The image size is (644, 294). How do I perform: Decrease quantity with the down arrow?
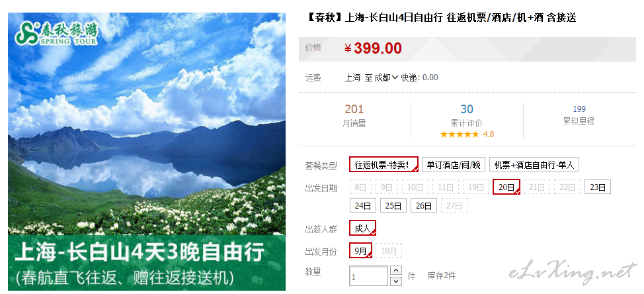395,281
